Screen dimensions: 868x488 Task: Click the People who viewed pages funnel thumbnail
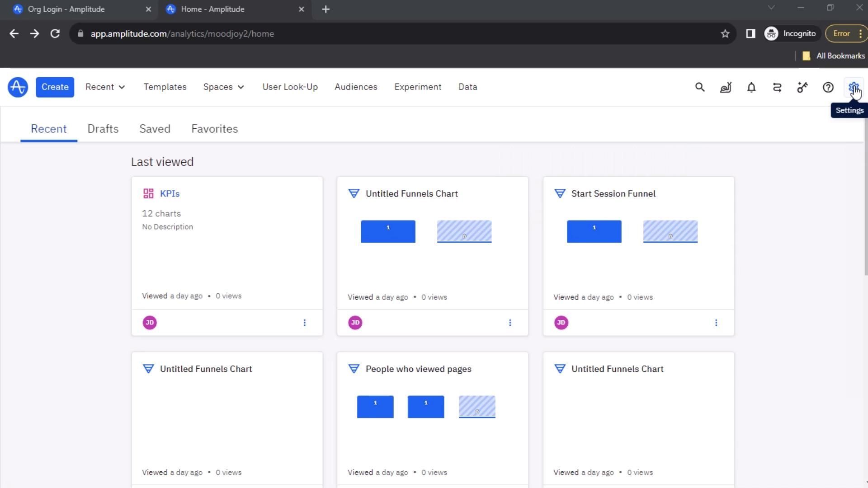coord(426,407)
